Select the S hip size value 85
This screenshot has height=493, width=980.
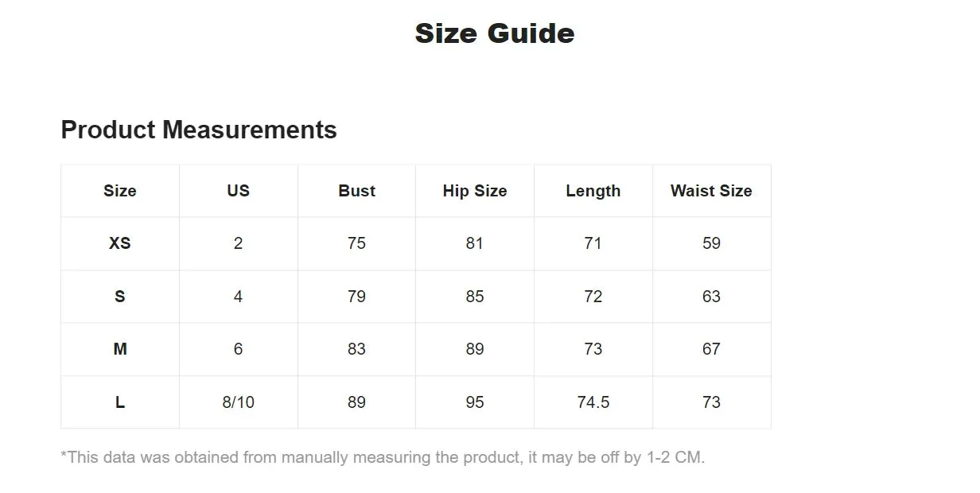tap(475, 297)
